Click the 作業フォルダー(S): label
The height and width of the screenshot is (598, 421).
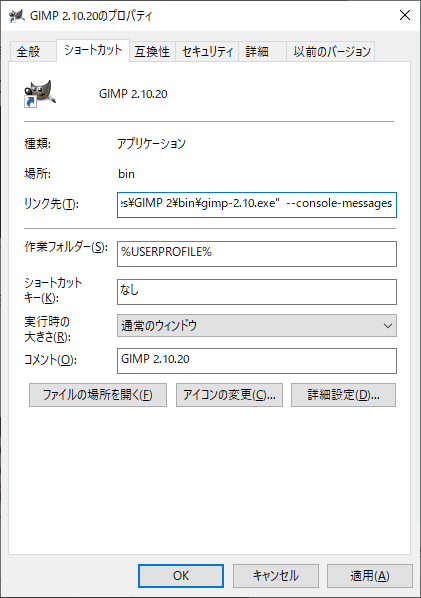pos(66,247)
